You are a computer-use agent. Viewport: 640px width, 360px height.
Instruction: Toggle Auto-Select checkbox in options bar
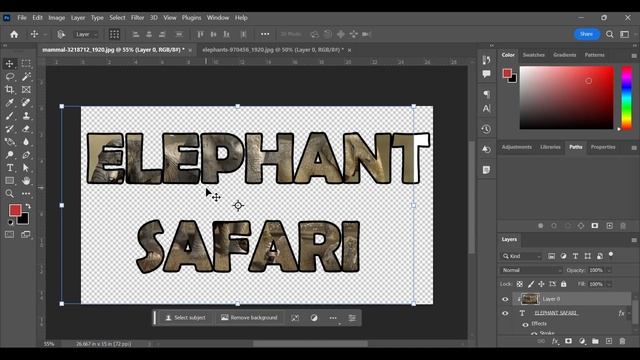pos(61,34)
